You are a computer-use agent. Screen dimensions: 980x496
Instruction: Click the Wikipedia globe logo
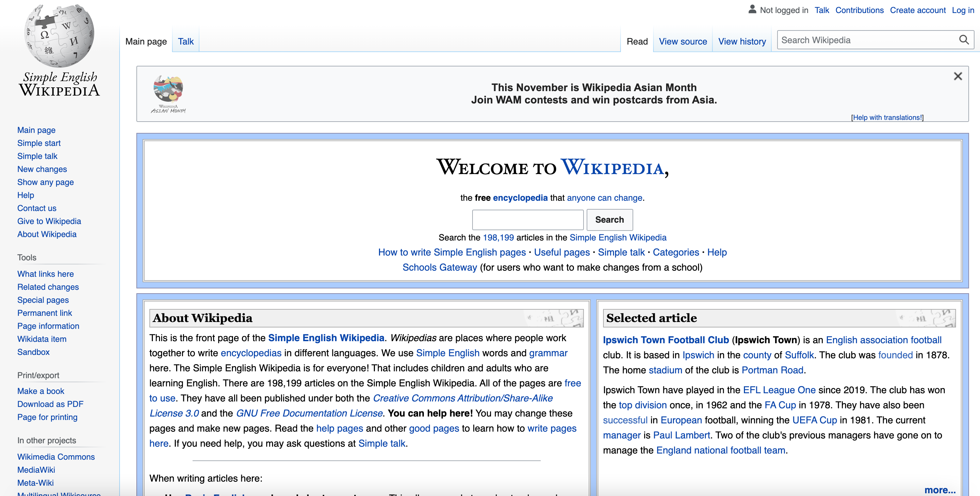59,36
